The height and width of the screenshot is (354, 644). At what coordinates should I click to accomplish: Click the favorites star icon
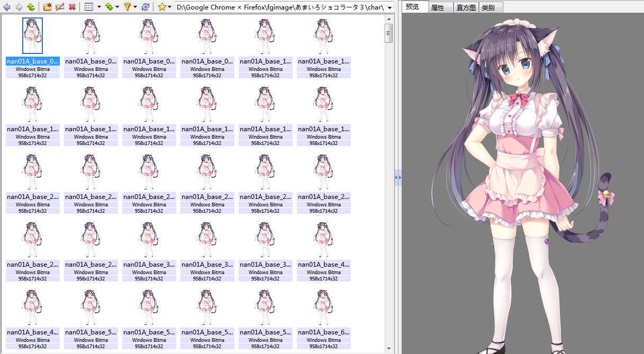point(162,7)
